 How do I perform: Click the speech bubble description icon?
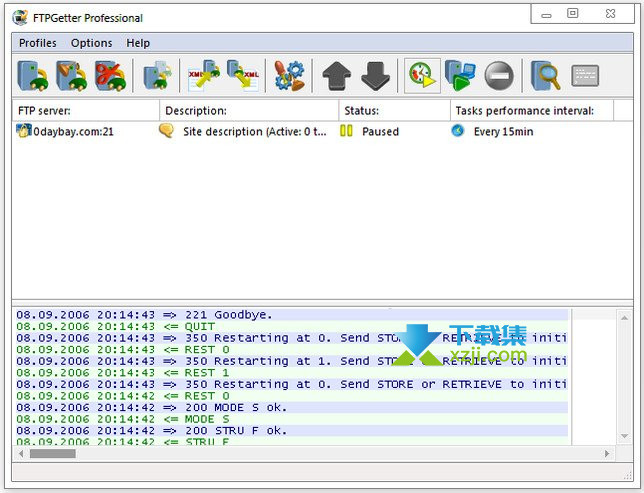[166, 131]
